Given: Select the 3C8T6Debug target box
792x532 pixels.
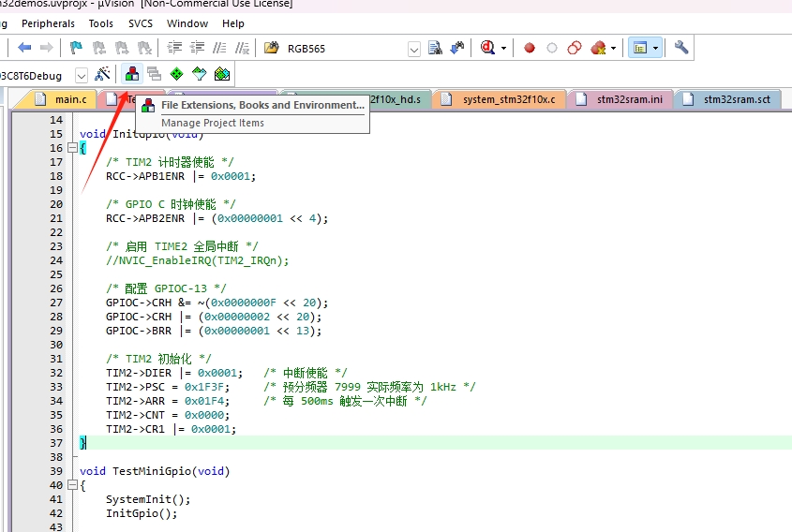Looking at the screenshot, I should click(37, 76).
